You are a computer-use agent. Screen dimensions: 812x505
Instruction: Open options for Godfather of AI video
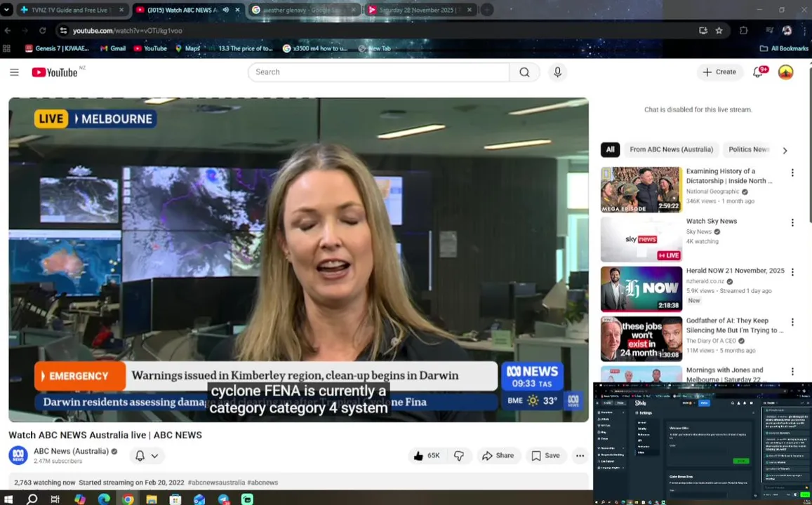click(792, 322)
